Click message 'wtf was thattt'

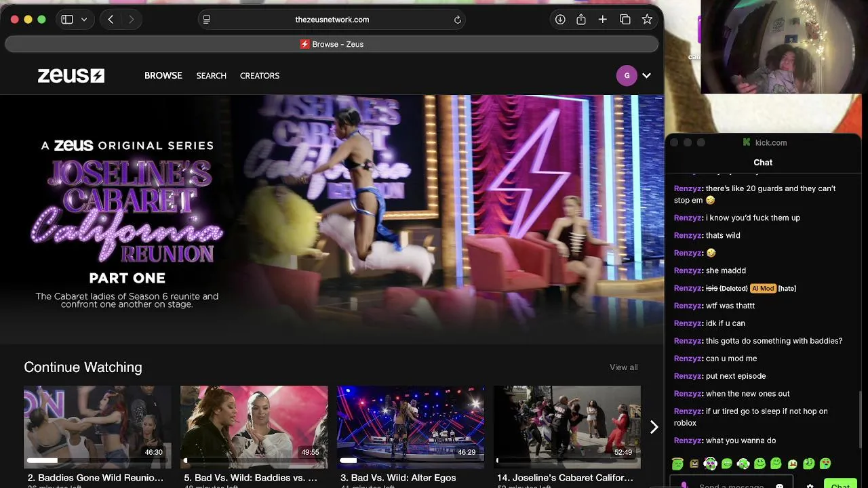[730, 306]
